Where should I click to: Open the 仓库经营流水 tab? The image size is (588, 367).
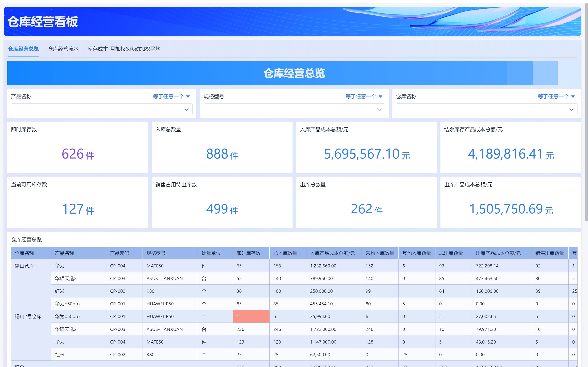pyautogui.click(x=63, y=49)
